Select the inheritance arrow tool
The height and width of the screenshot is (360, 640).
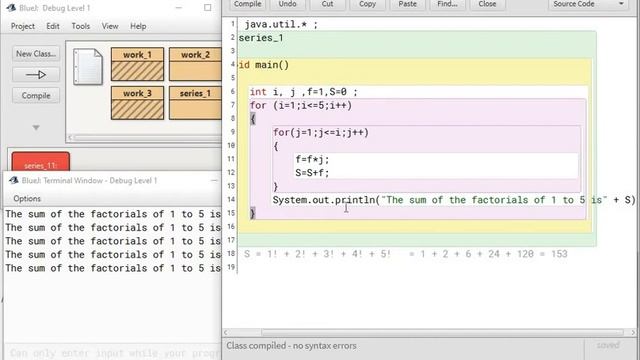coord(36,75)
